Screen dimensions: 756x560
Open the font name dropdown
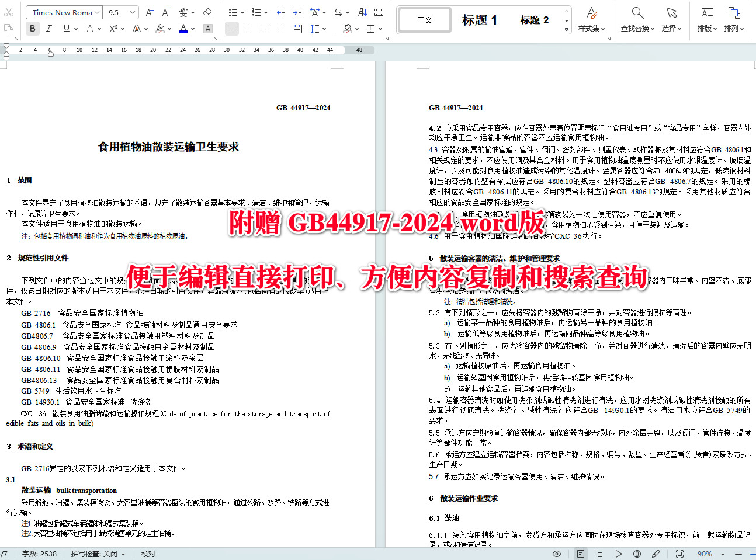pyautogui.click(x=64, y=12)
